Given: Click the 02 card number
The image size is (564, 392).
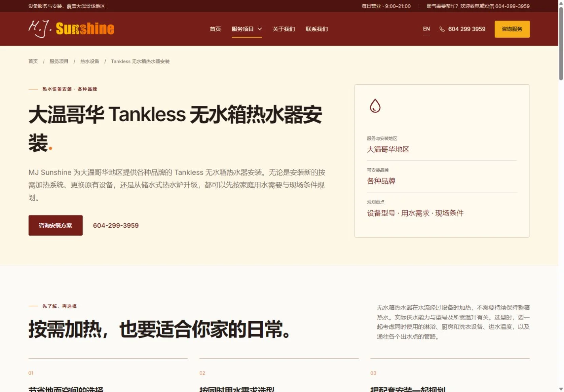Looking at the screenshot, I should pyautogui.click(x=202, y=373).
